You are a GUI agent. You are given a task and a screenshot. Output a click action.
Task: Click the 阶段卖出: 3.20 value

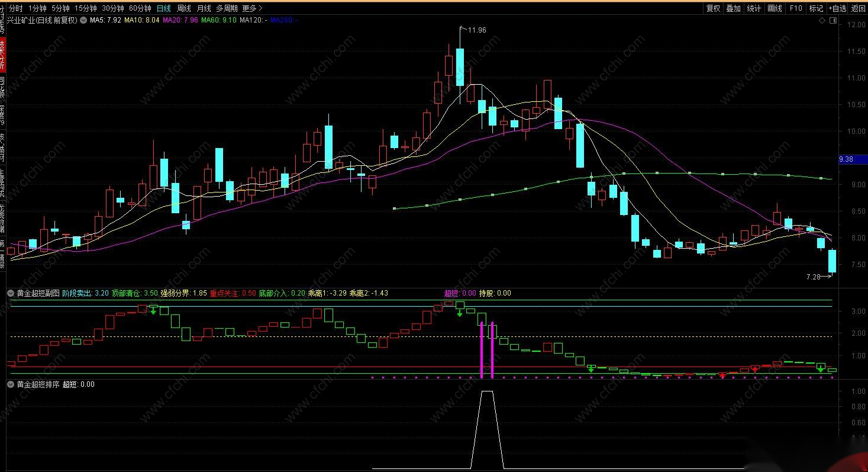tap(85, 293)
